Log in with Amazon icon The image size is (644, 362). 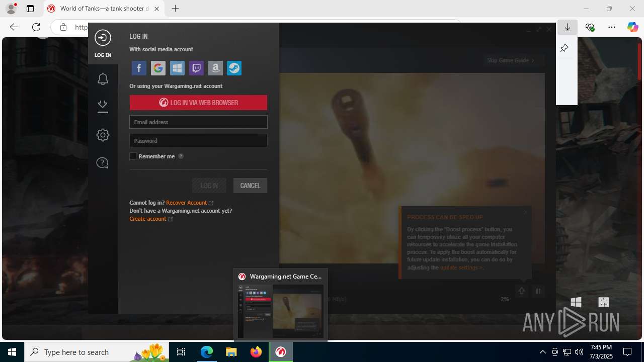[215, 68]
